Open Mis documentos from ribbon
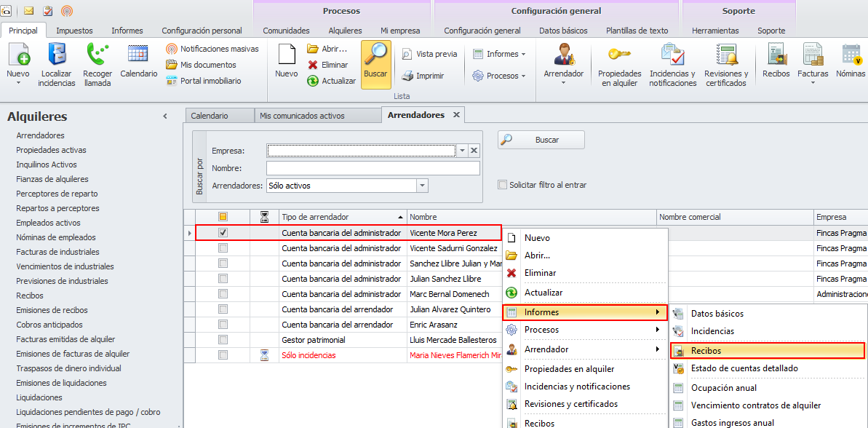This screenshot has width=868, height=428. [x=201, y=65]
